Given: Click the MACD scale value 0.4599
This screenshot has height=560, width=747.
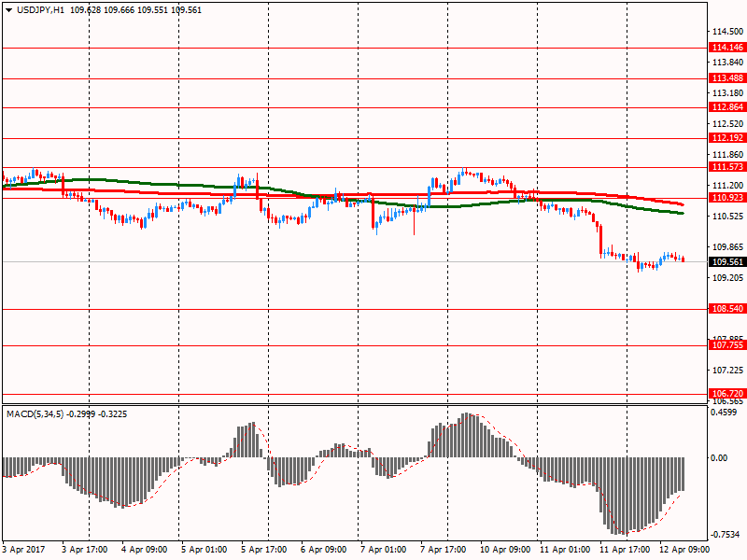Looking at the screenshot, I should [x=723, y=413].
